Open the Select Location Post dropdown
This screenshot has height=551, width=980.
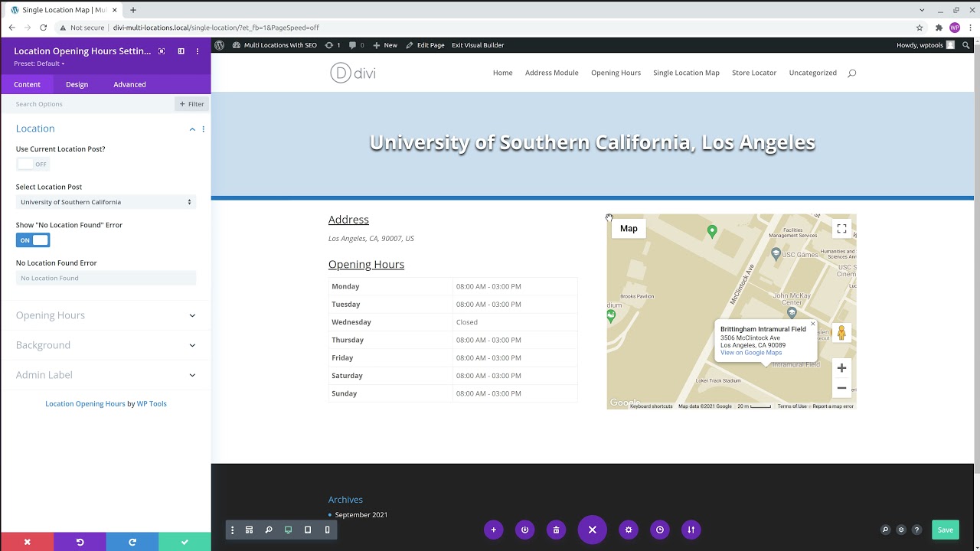[x=106, y=202]
